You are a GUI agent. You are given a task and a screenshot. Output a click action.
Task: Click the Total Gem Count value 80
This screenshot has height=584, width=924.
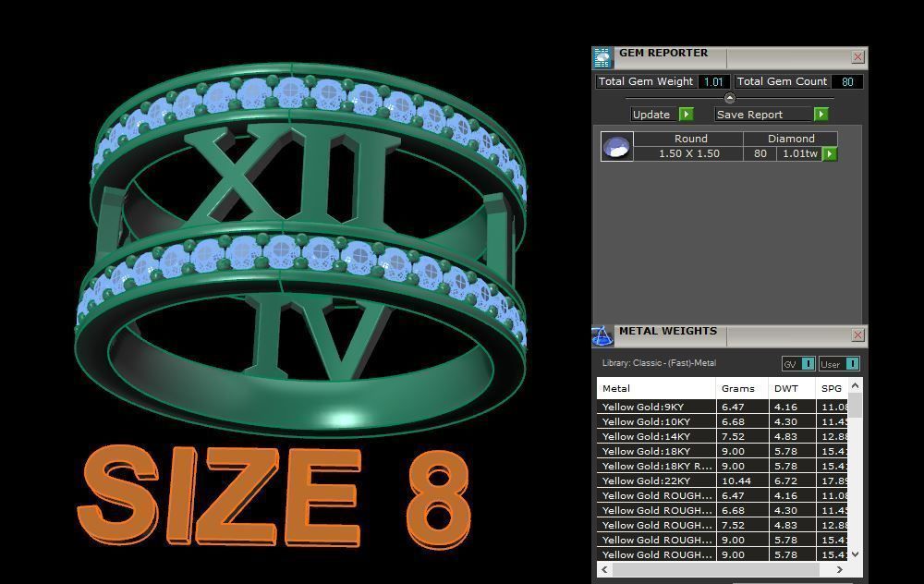point(847,82)
